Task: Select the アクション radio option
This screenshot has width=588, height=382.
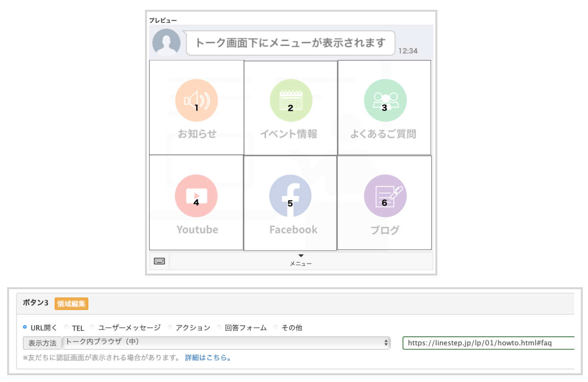Action: click(170, 327)
